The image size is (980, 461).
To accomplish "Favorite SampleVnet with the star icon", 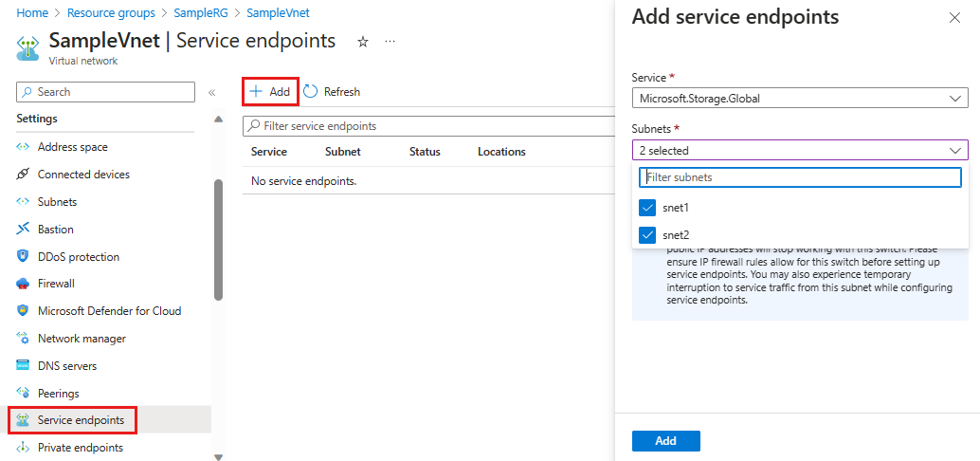I will [362, 42].
